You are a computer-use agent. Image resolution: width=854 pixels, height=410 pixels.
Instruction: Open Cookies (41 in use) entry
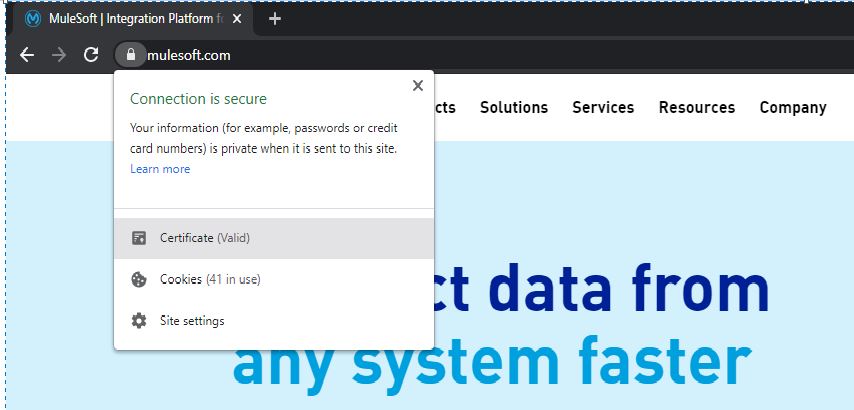pyautogui.click(x=274, y=279)
